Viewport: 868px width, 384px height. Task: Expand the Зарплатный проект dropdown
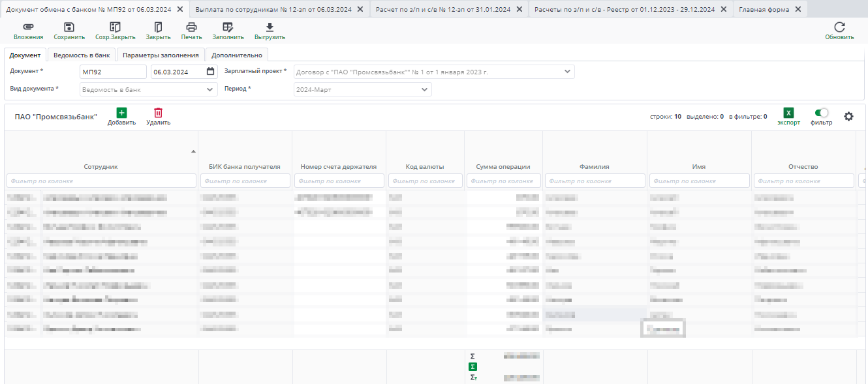pos(566,72)
